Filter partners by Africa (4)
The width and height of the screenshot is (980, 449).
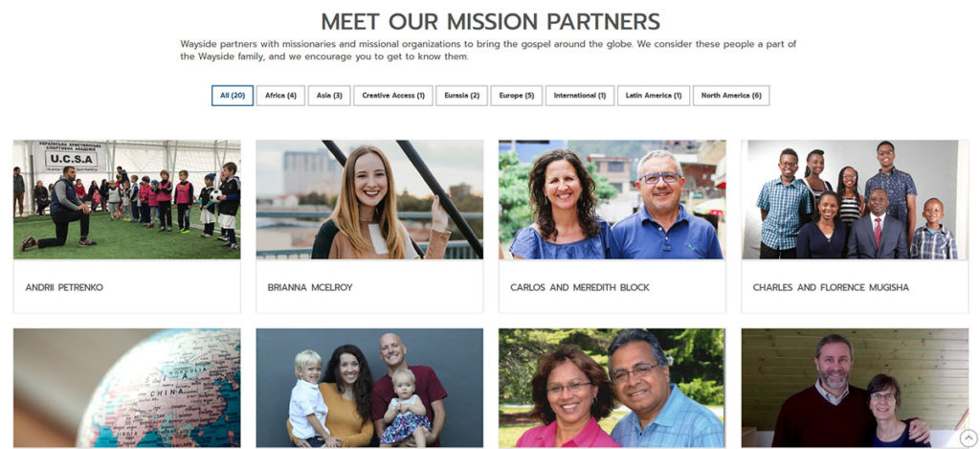point(280,96)
